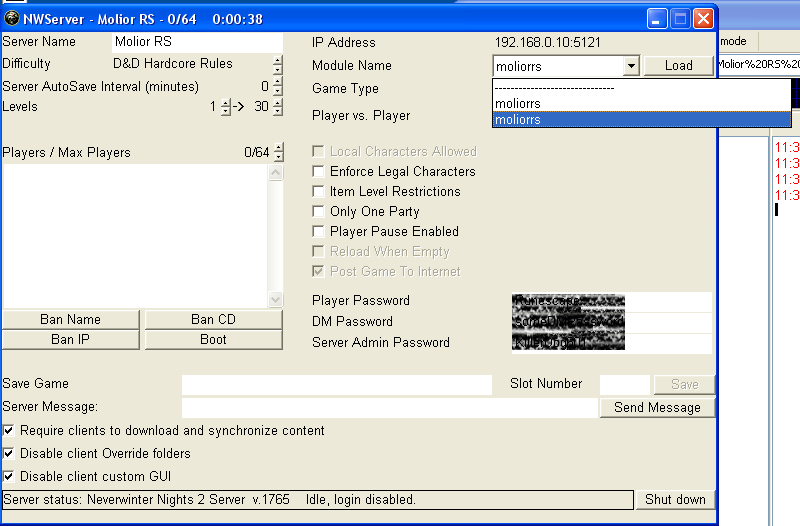This screenshot has width=800, height=526.
Task: Click the Server Admin Password field
Action: tap(611, 343)
